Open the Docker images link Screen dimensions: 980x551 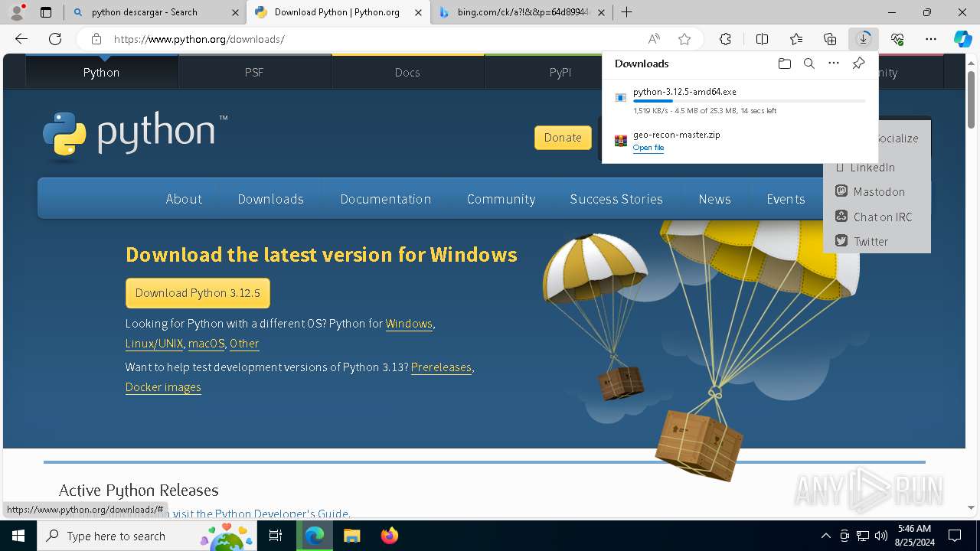coord(163,387)
